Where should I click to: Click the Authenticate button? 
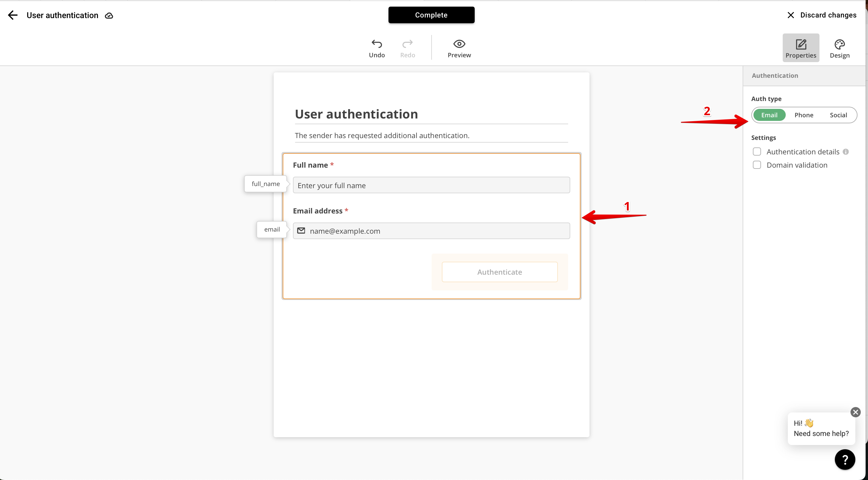click(499, 272)
